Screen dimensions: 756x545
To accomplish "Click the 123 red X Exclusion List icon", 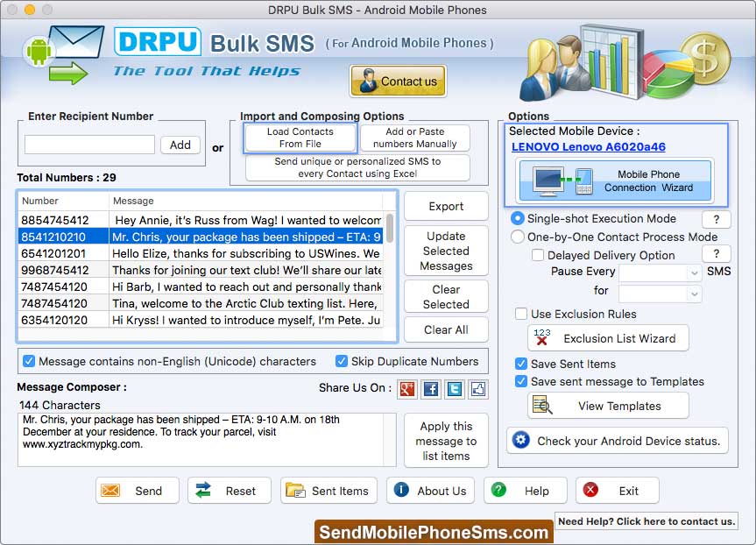I will click(x=542, y=336).
